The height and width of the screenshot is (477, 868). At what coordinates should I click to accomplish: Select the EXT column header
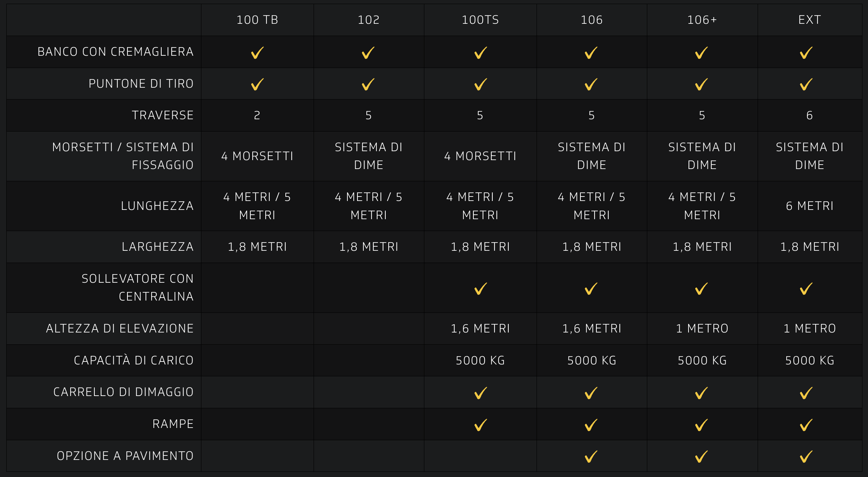[x=809, y=20]
